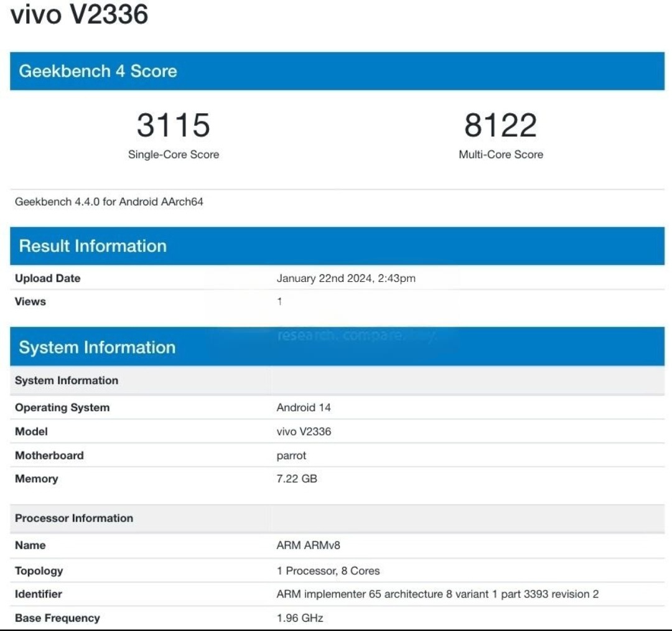Click the processor 'Name' label

30,545
